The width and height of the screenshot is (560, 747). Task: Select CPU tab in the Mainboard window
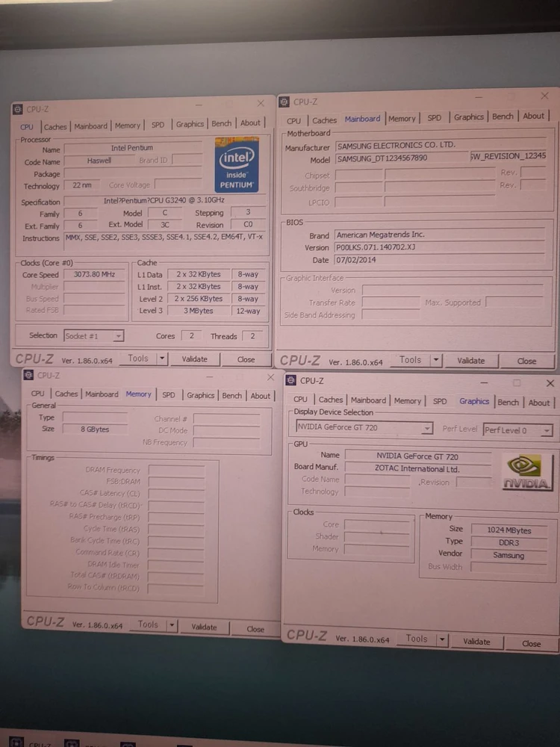293,121
